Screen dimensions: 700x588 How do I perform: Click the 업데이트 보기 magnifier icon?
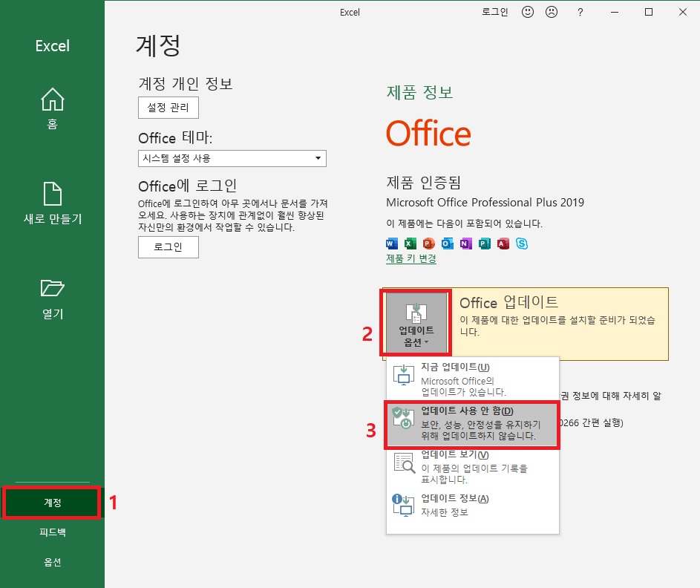pyautogui.click(x=405, y=463)
